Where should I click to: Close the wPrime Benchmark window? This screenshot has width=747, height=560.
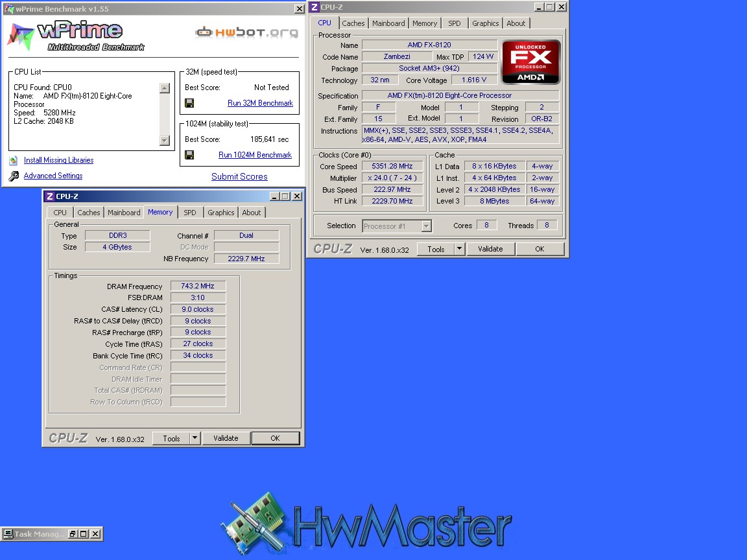pos(299,8)
